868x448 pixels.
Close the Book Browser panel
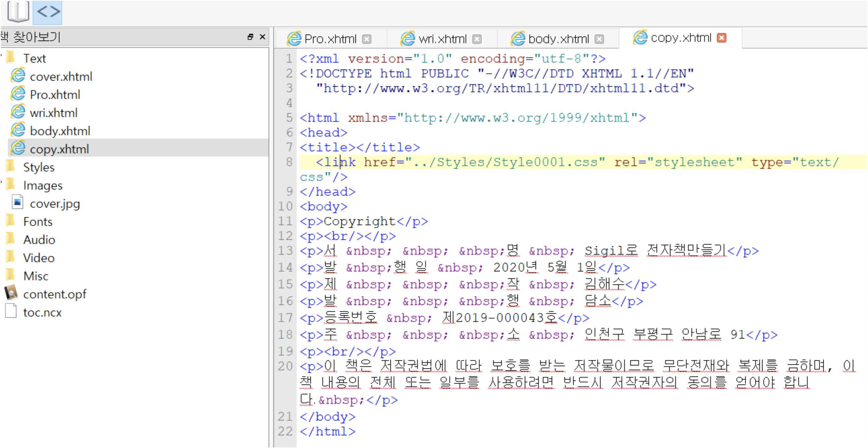tap(263, 37)
